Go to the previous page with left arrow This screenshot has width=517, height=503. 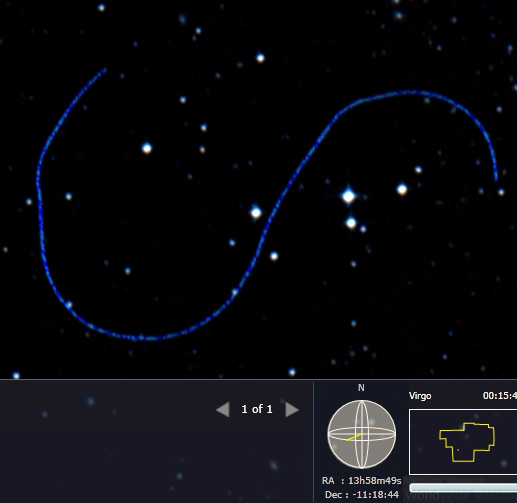[223, 409]
